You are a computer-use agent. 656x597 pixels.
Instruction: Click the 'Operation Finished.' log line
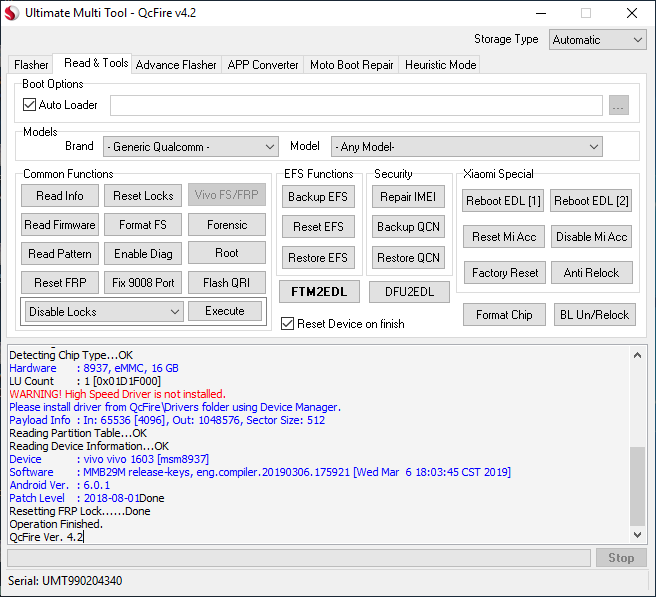pyautogui.click(x=56, y=524)
